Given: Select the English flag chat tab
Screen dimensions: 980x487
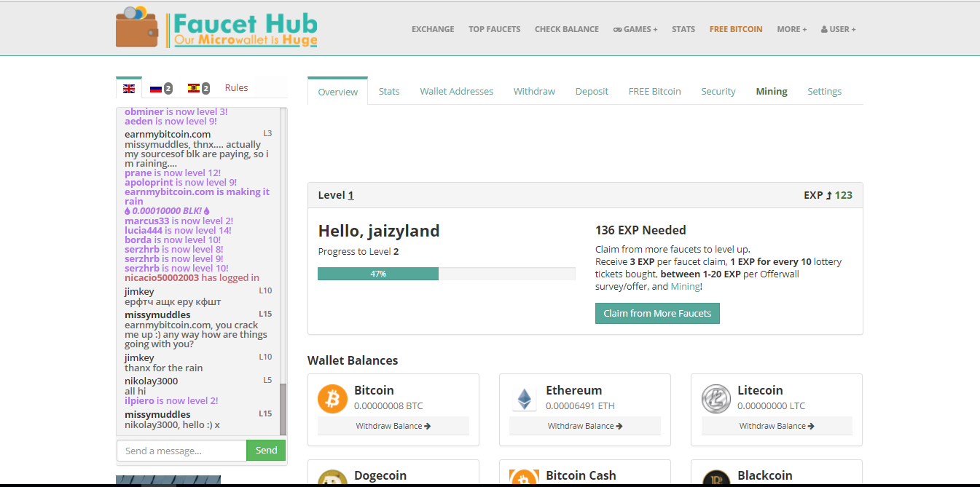Looking at the screenshot, I should coord(129,88).
